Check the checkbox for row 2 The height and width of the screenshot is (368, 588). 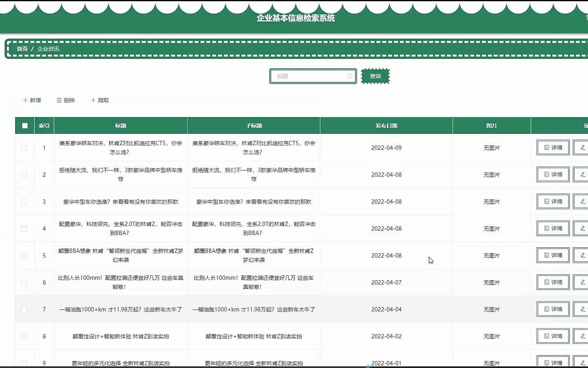(24, 175)
